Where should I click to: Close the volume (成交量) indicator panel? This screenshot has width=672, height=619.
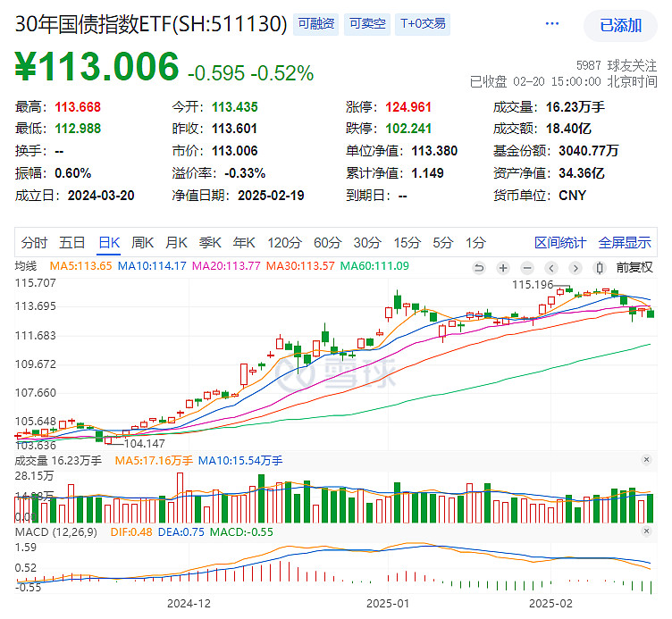[x=646, y=459]
